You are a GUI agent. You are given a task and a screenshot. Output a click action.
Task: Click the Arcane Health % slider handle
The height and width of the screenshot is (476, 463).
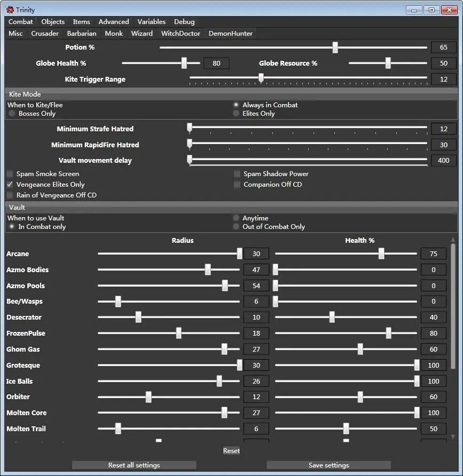point(381,253)
